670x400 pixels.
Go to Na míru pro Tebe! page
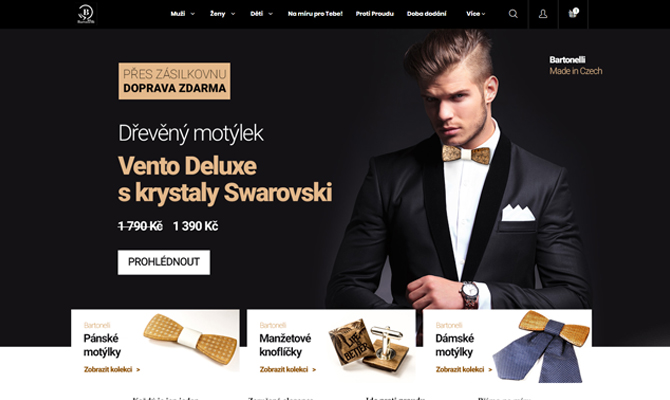point(315,14)
